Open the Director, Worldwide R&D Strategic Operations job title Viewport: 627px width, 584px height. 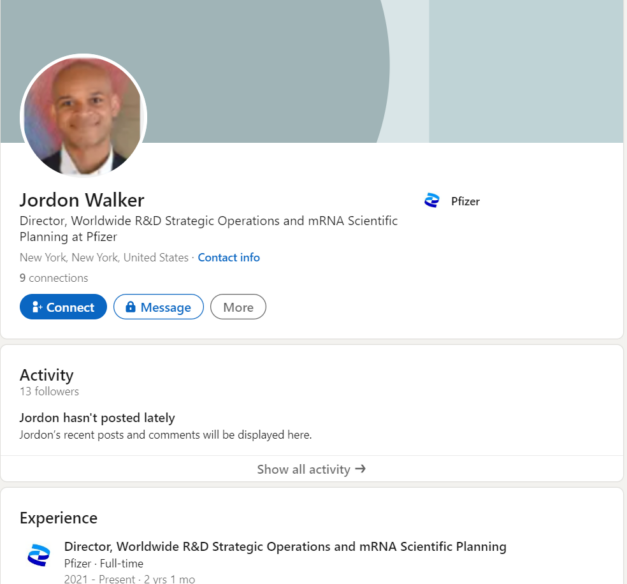click(x=285, y=546)
